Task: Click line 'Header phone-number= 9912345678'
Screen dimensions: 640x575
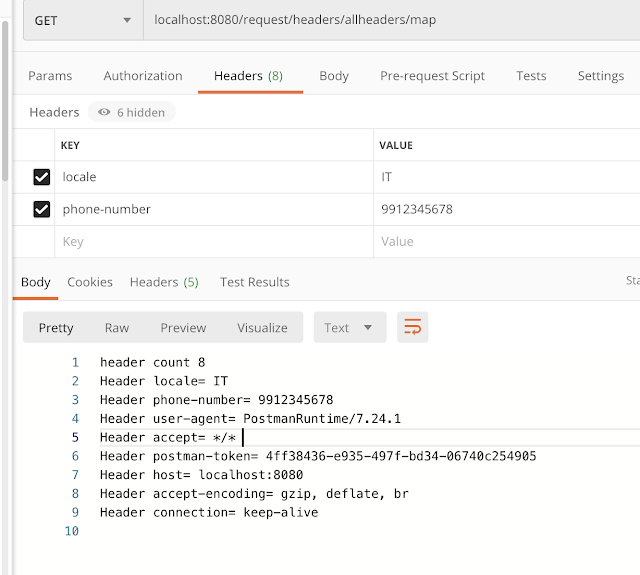Action: pyautogui.click(x=216, y=400)
